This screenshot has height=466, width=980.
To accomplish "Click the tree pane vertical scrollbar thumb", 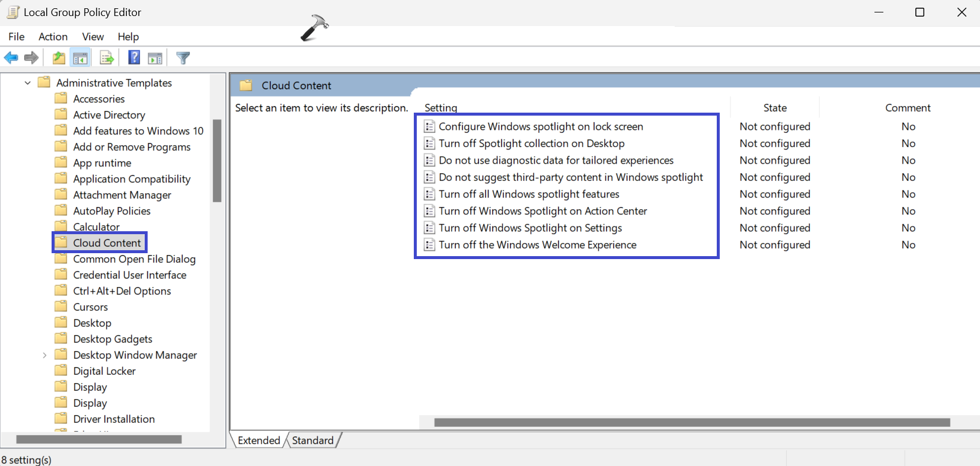I will 217,160.
